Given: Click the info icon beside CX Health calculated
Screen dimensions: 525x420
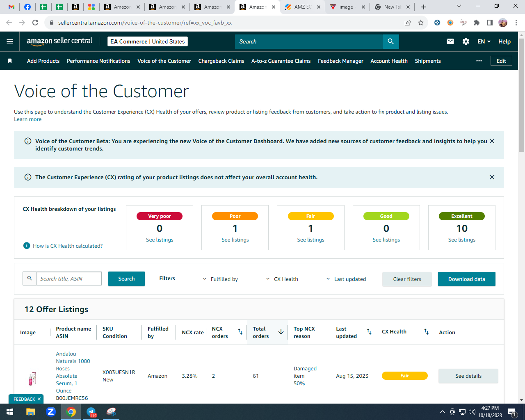Looking at the screenshot, I should (27, 246).
